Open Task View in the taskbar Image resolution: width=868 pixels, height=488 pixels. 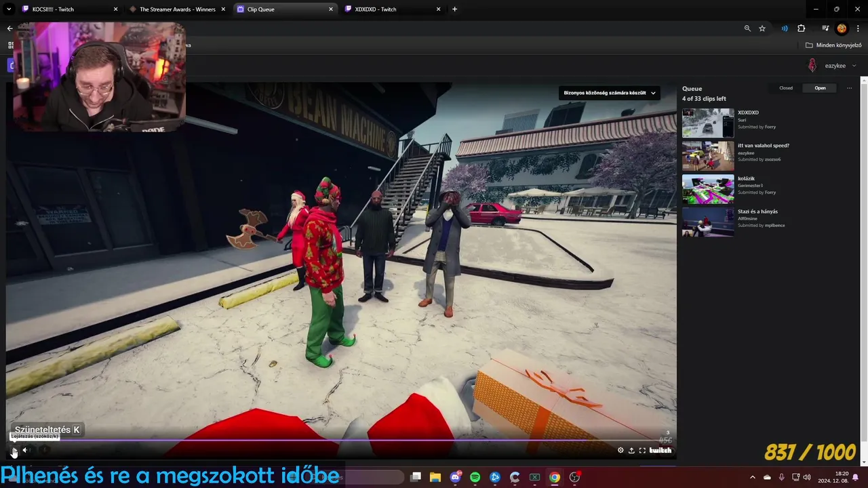click(x=416, y=477)
